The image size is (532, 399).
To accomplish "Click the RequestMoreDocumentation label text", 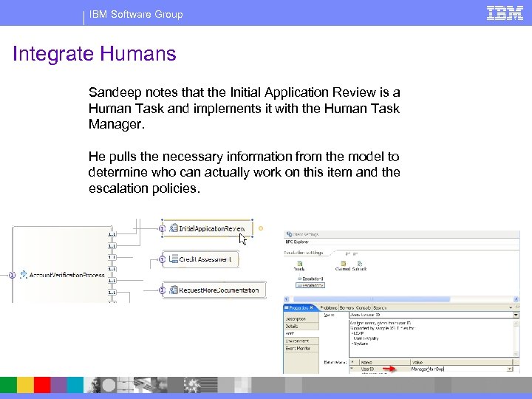I will click(x=219, y=290).
